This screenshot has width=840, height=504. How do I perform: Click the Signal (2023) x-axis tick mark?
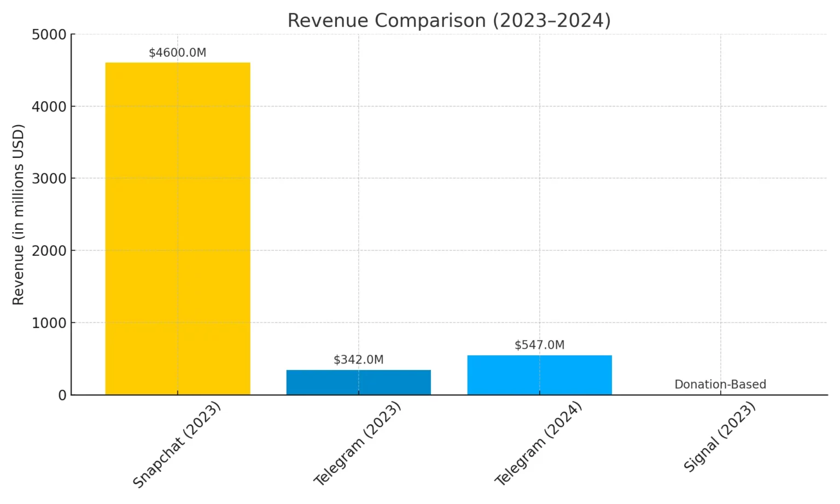[x=720, y=397]
